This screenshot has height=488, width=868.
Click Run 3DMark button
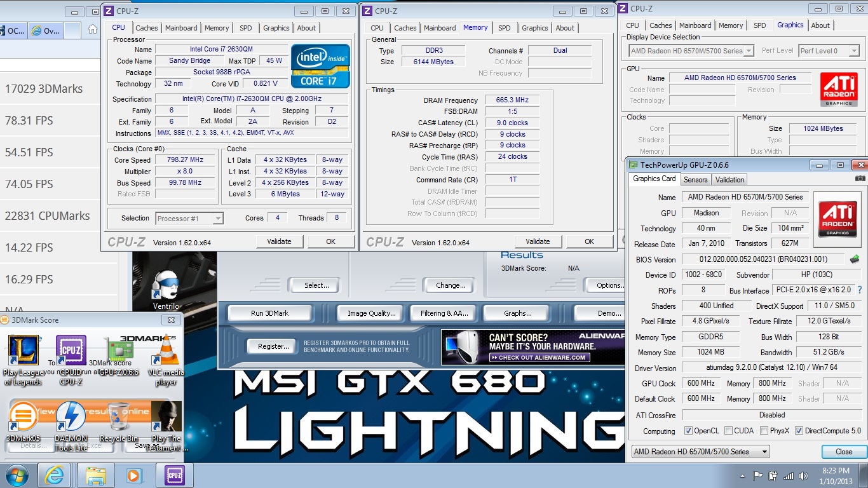click(x=269, y=313)
